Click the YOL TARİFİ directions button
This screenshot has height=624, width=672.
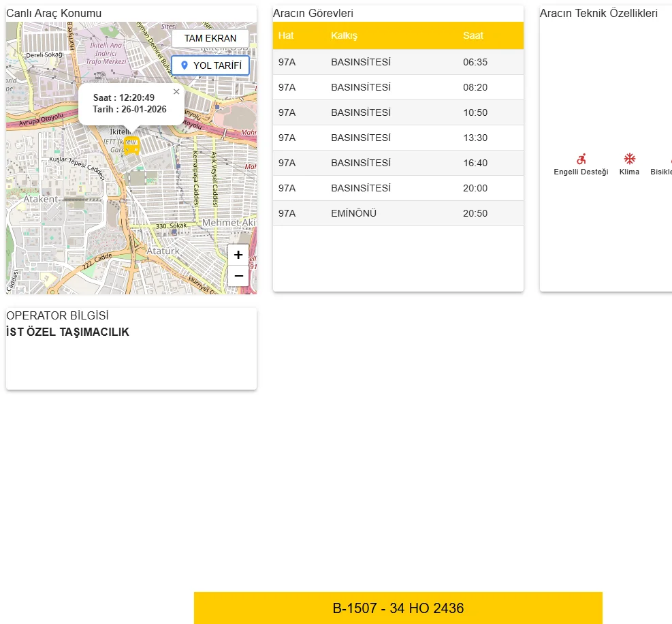(x=210, y=65)
